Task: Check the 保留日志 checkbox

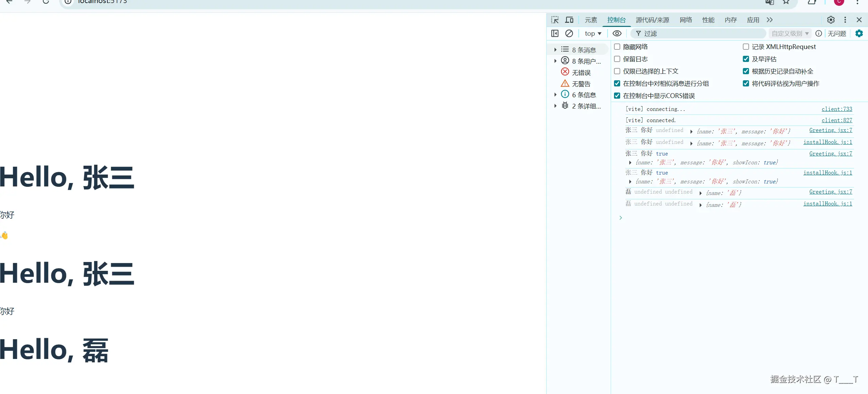Action: click(x=617, y=59)
